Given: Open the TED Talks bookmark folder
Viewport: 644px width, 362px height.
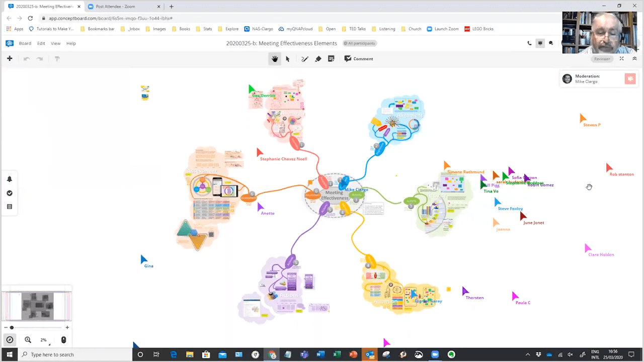Looking at the screenshot, I should (x=354, y=29).
